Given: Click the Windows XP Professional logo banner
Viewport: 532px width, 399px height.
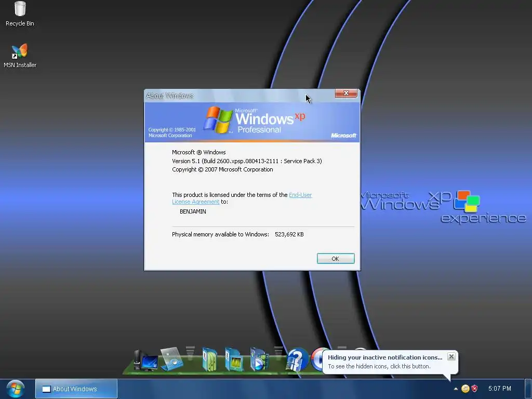Looking at the screenshot, I should [252, 122].
